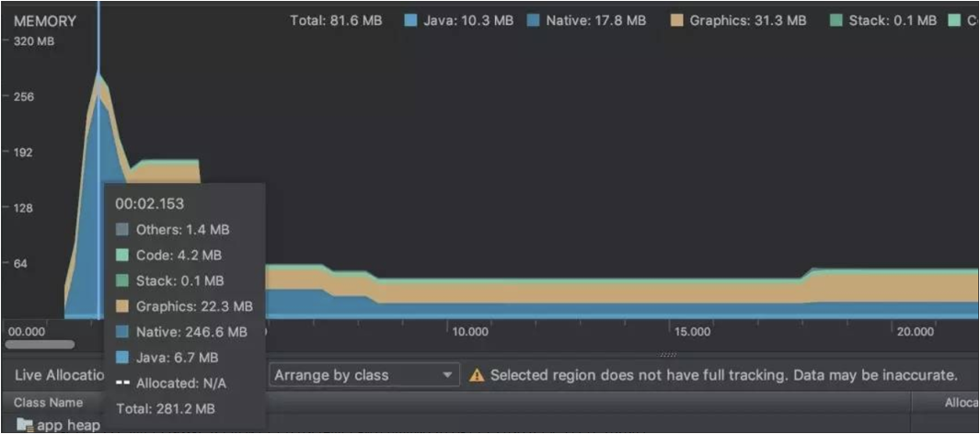Click the Java legend color swatch
The image size is (980, 434).
pyautogui.click(x=410, y=20)
